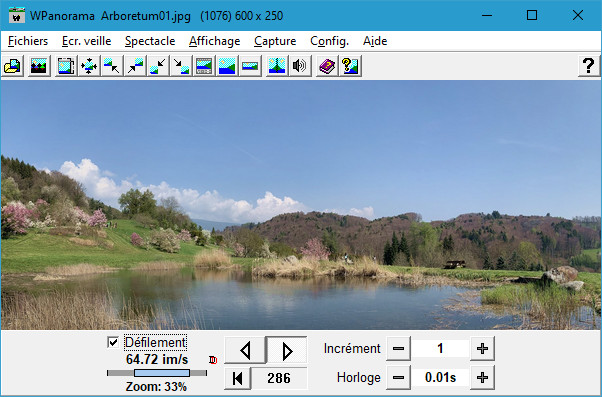Increase Incrément with plus button

(482, 349)
